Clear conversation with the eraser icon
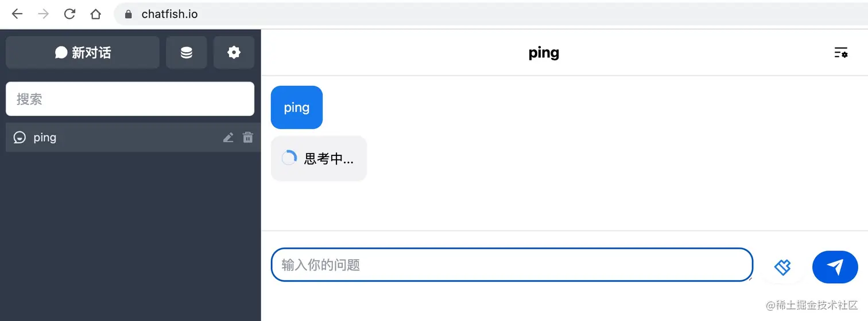Screen dimensions: 868x321 [782, 267]
